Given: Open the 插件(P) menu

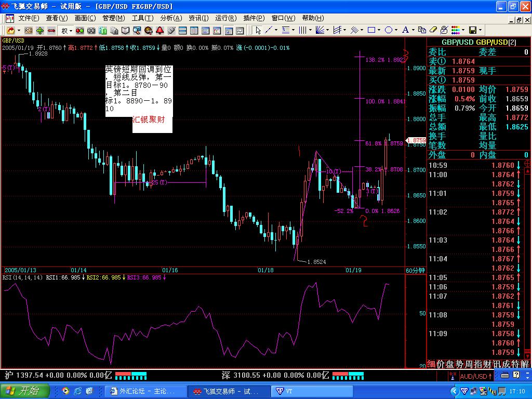Looking at the screenshot, I should (254, 18).
